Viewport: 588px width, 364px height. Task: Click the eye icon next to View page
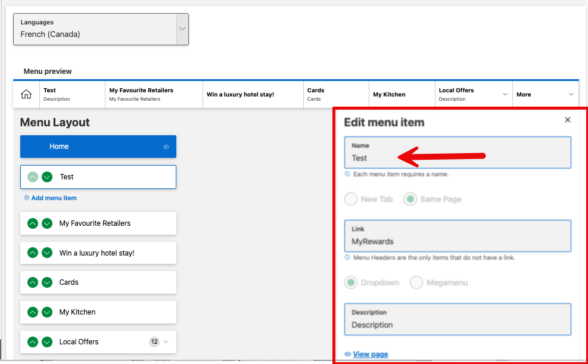click(348, 354)
